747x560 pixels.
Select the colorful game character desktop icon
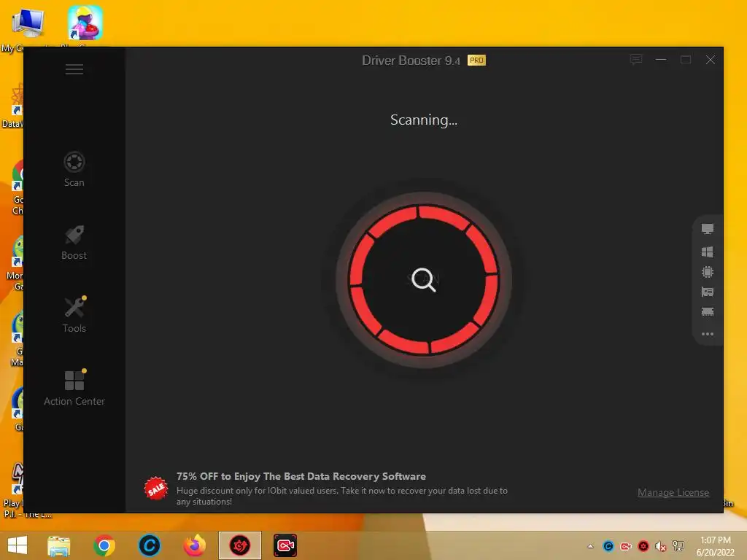pyautogui.click(x=85, y=23)
